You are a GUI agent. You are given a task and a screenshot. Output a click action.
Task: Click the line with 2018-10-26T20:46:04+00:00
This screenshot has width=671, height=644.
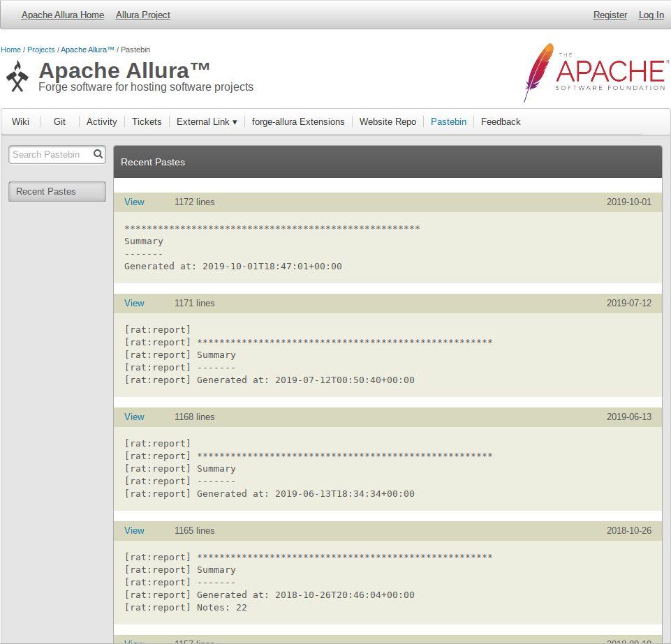pos(270,595)
